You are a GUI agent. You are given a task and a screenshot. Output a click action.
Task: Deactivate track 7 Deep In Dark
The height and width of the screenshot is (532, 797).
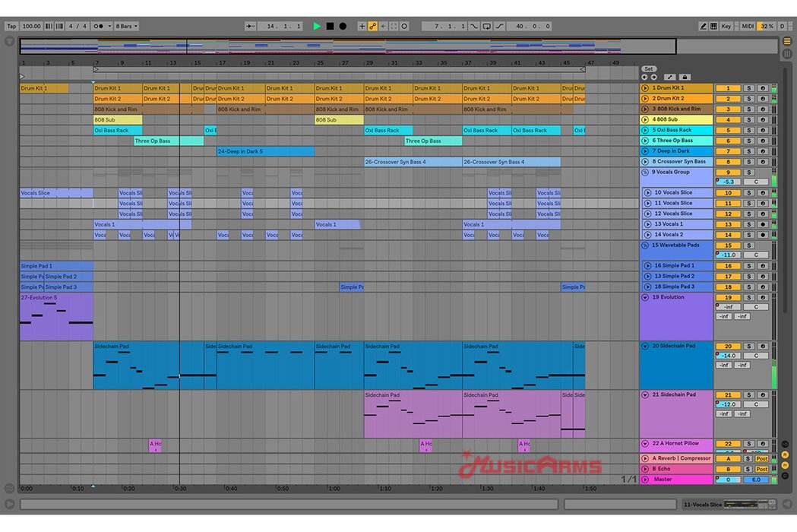pyautogui.click(x=727, y=151)
